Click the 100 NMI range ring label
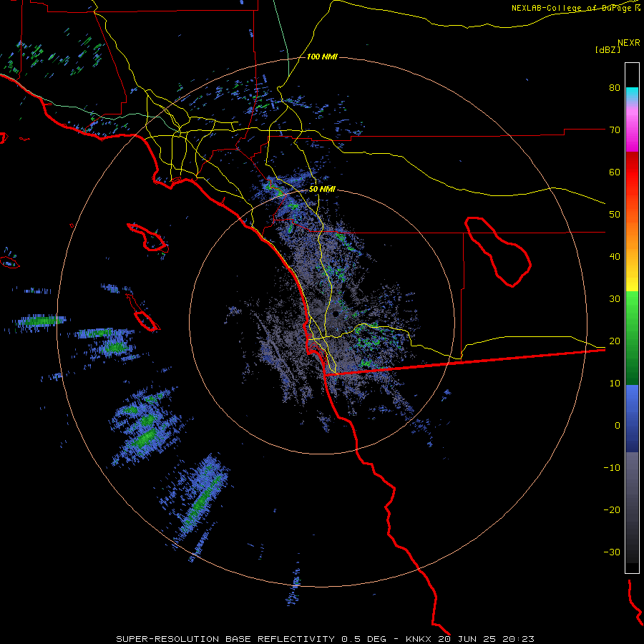Viewport: 644px width, 644px height. [321, 57]
